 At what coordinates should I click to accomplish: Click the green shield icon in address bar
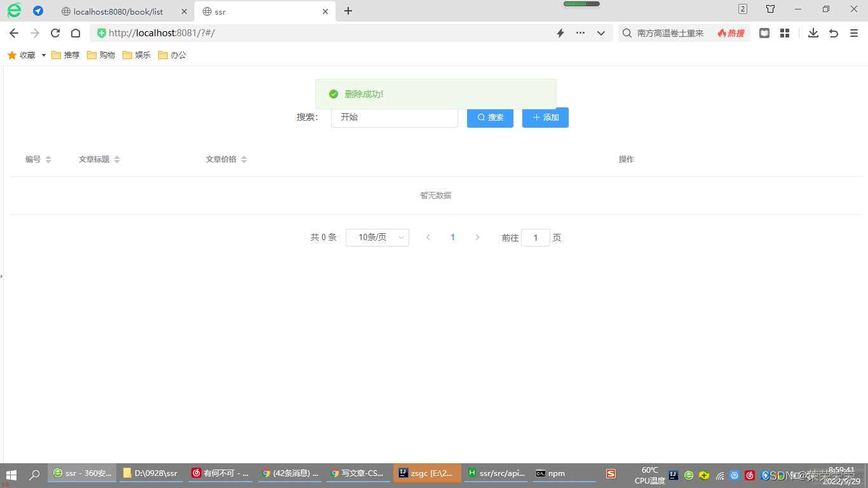click(101, 33)
